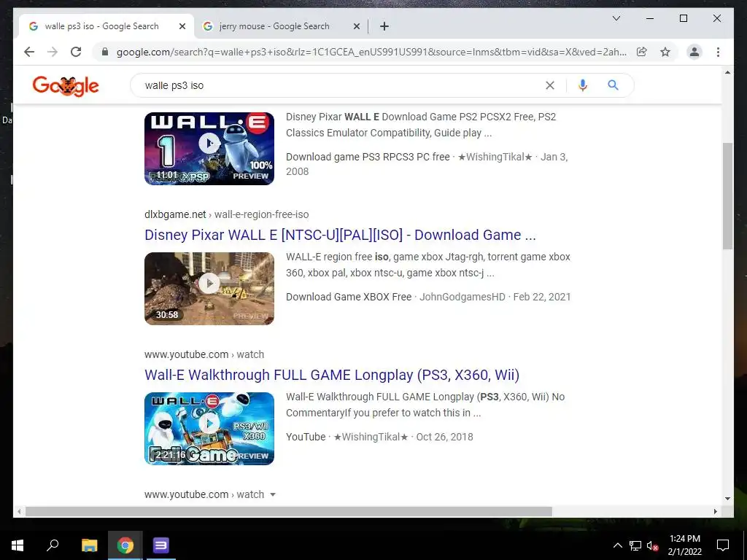Show hidden system tray icons

pos(617,545)
